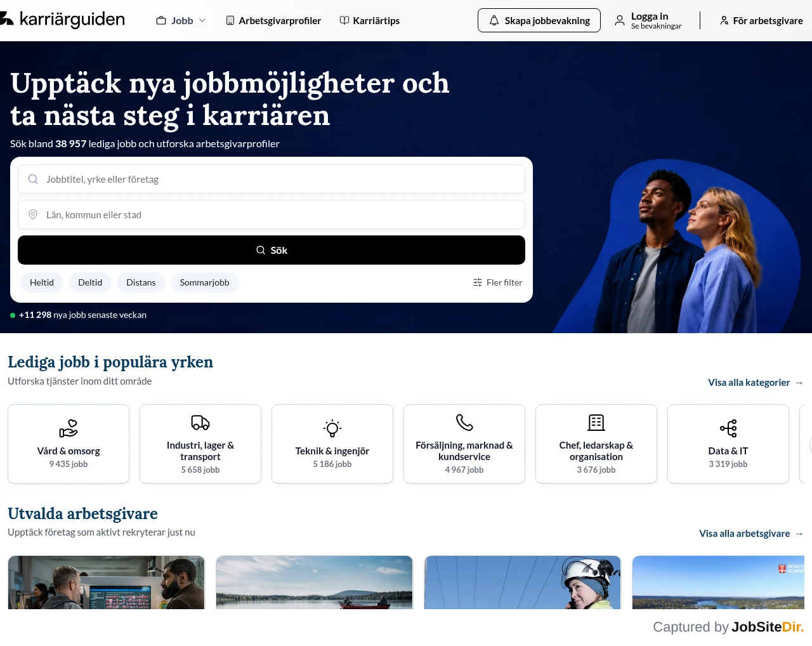Click the person icon beside För arbetsgivare
Screen dimensions: 812x646
coord(724,21)
